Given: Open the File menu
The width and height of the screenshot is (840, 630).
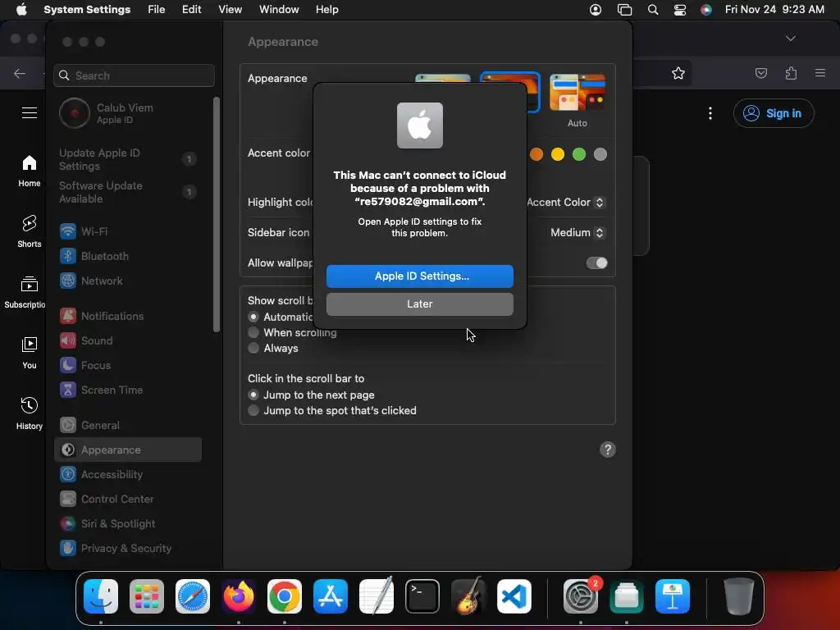Looking at the screenshot, I should coord(157,10).
